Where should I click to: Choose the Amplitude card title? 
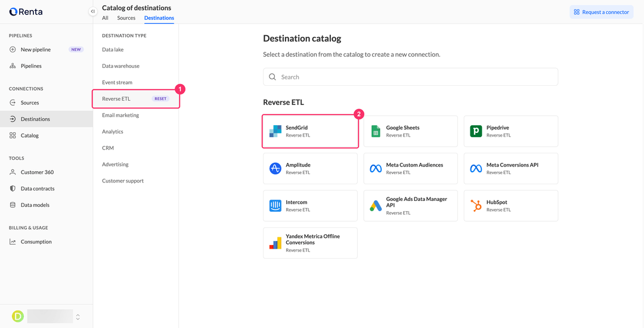pos(298,165)
